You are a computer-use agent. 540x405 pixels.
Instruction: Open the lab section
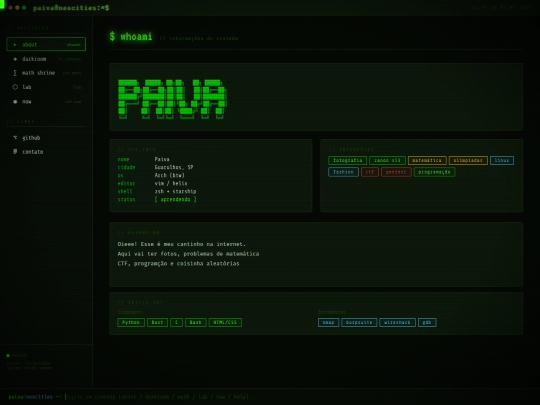coord(46,87)
